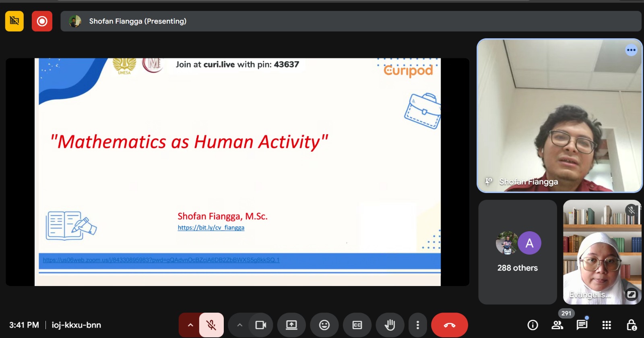This screenshot has width=644, height=338.
Task: Show the people participants panel
Action: tap(557, 325)
